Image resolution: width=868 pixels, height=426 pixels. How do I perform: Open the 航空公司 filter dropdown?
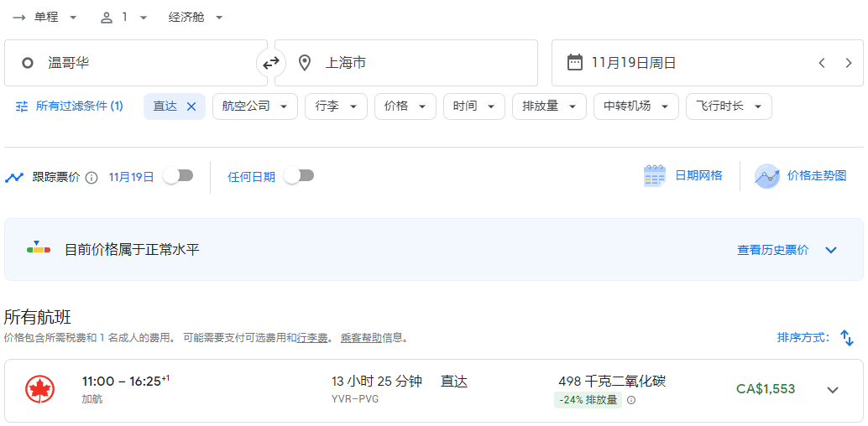coord(255,106)
